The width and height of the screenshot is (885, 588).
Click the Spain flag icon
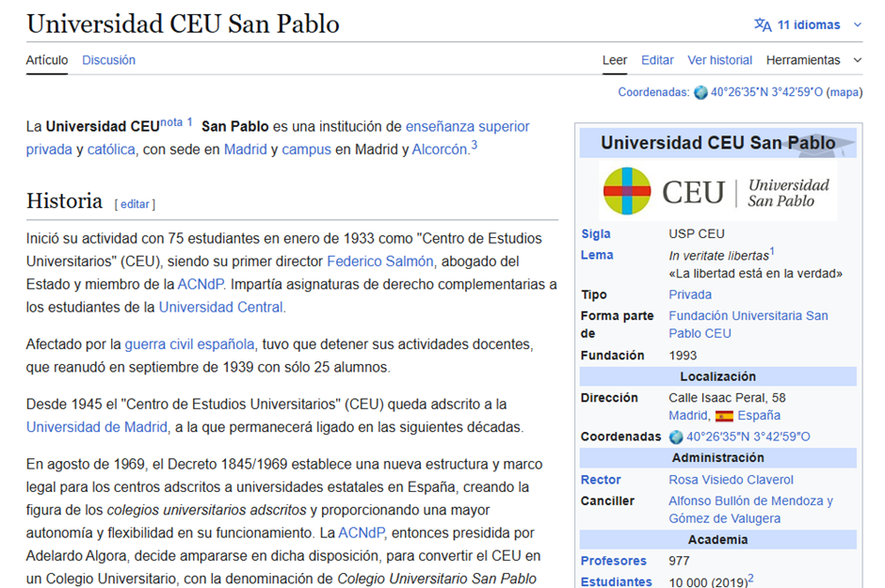724,416
